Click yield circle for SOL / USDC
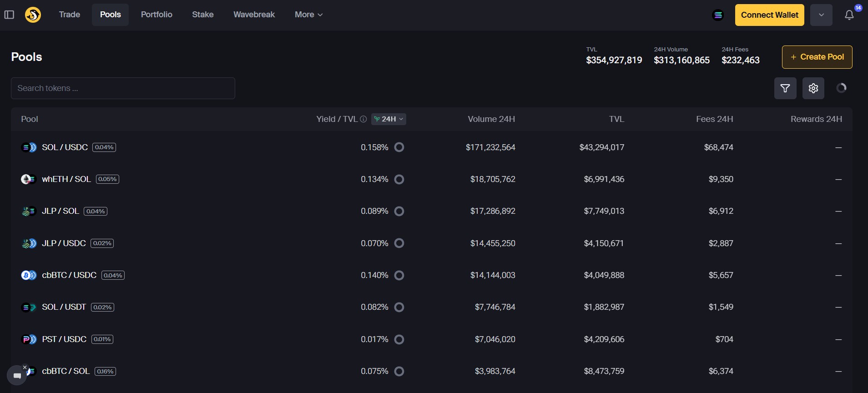Screen dimensions: 868x393 pyautogui.click(x=399, y=147)
